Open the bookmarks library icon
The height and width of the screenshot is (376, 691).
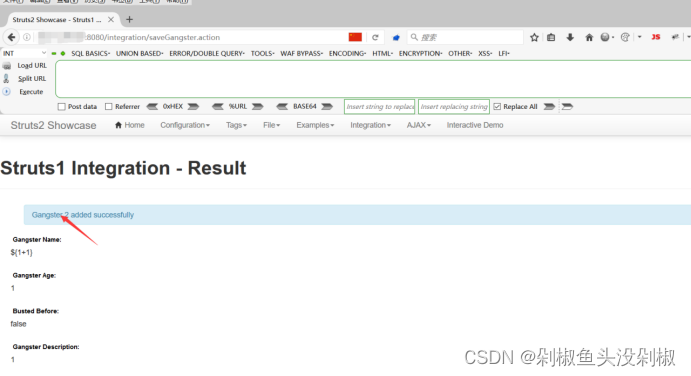point(551,37)
